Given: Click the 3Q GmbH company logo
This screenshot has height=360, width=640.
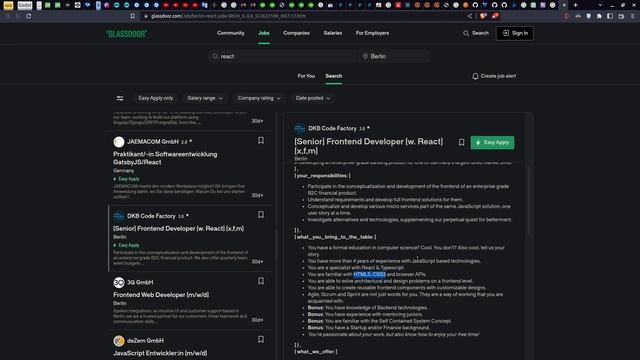Looking at the screenshot, I should pos(119,282).
